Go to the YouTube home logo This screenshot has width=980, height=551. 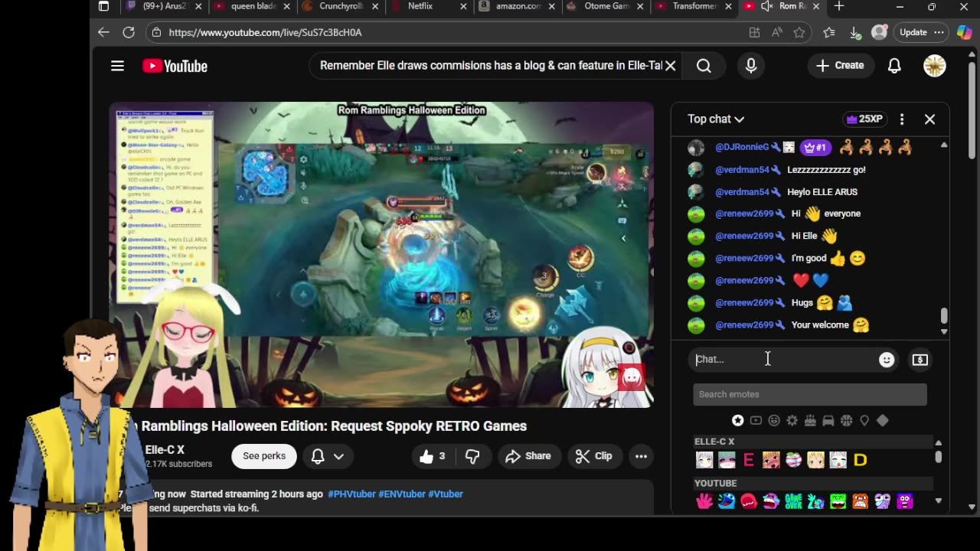[175, 67]
